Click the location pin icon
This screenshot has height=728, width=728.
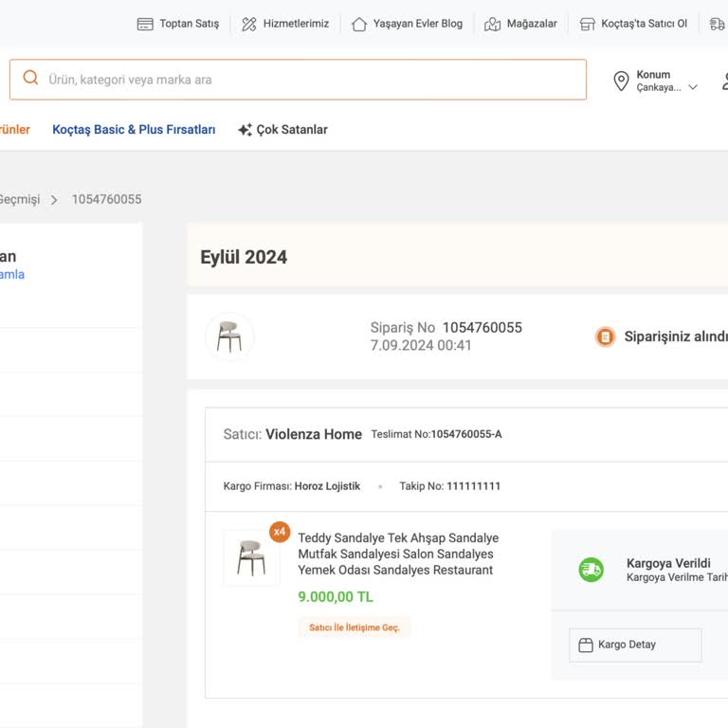click(x=621, y=81)
